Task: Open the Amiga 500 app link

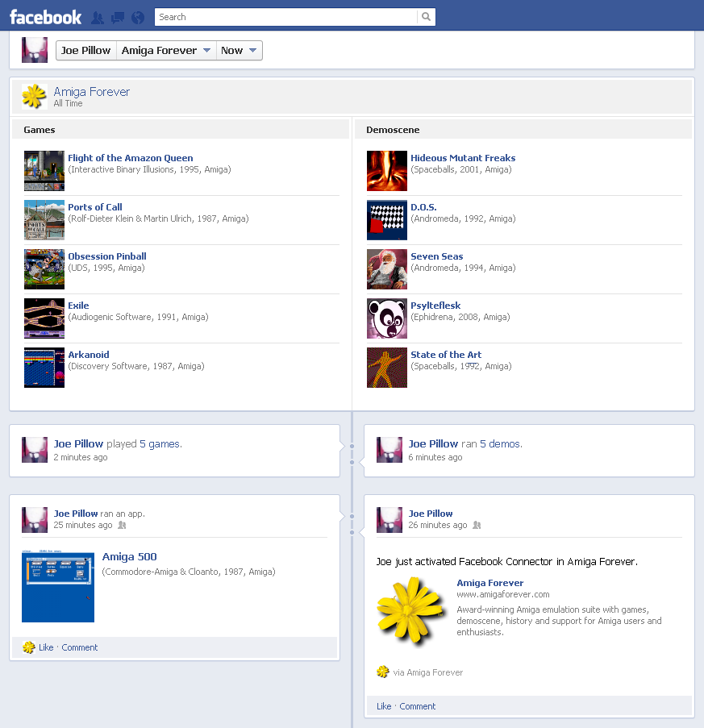Action: (x=130, y=556)
